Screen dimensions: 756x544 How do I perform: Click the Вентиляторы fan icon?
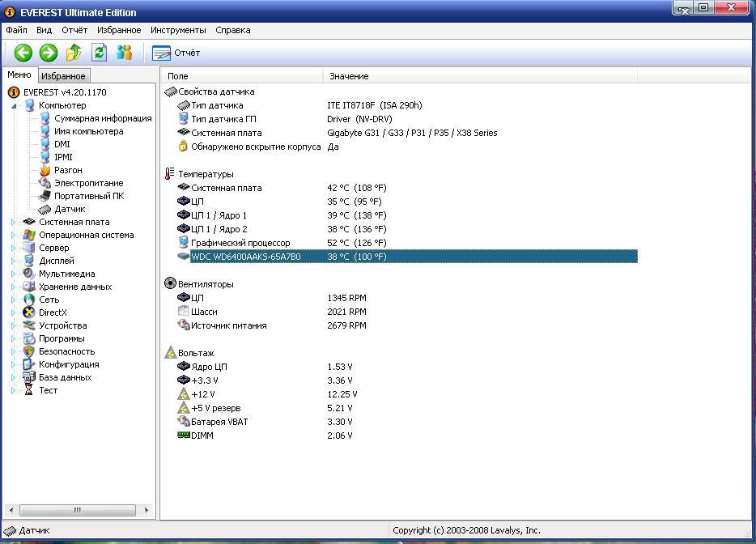(170, 283)
